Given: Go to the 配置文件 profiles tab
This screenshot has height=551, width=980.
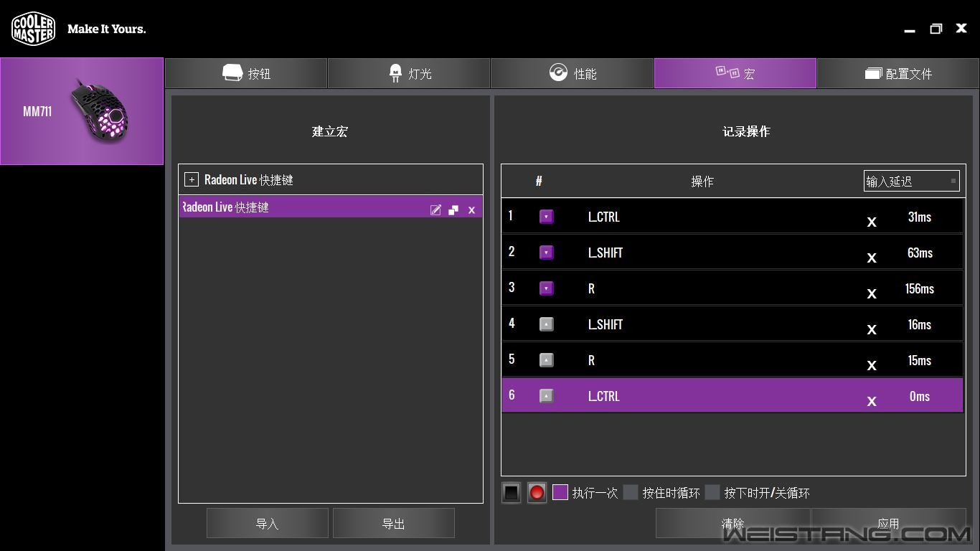Looking at the screenshot, I should pyautogui.click(x=898, y=73).
